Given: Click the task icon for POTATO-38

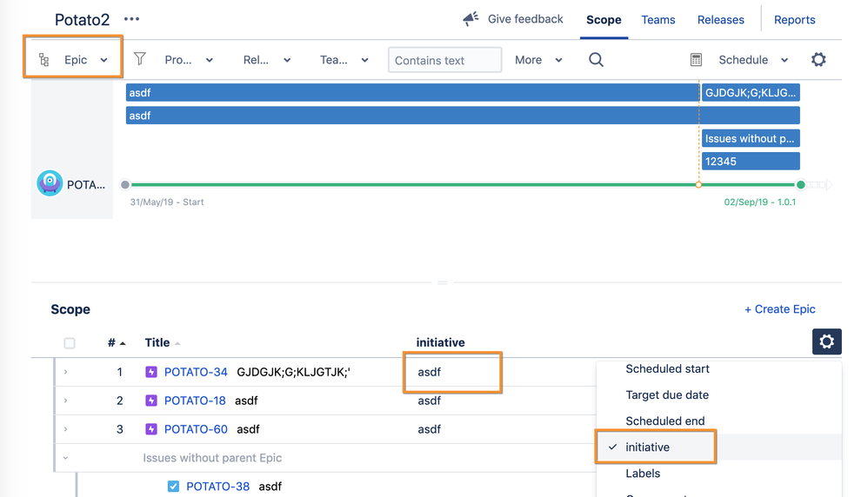Looking at the screenshot, I should coord(173,487).
